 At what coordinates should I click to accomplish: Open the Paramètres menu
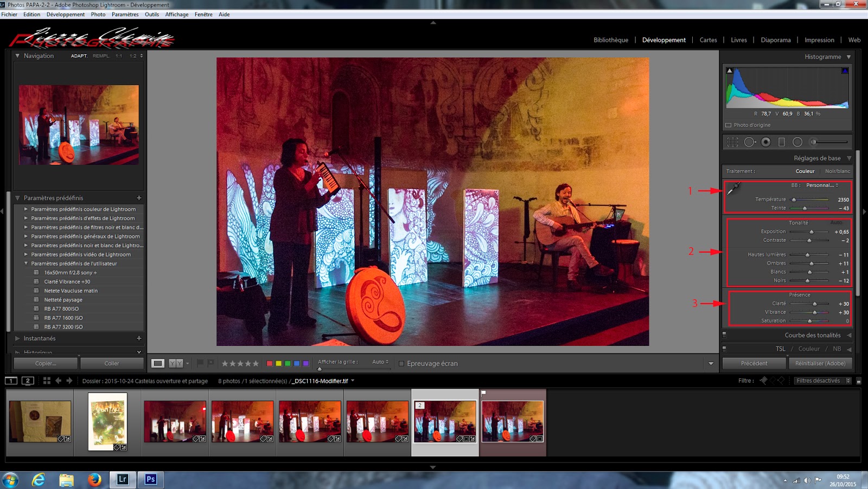pos(125,15)
